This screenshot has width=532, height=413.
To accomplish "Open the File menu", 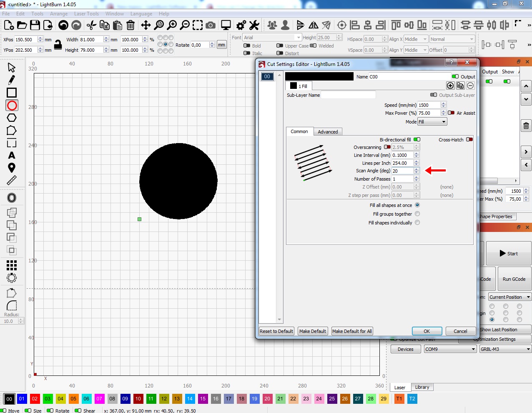I will 6,14.
